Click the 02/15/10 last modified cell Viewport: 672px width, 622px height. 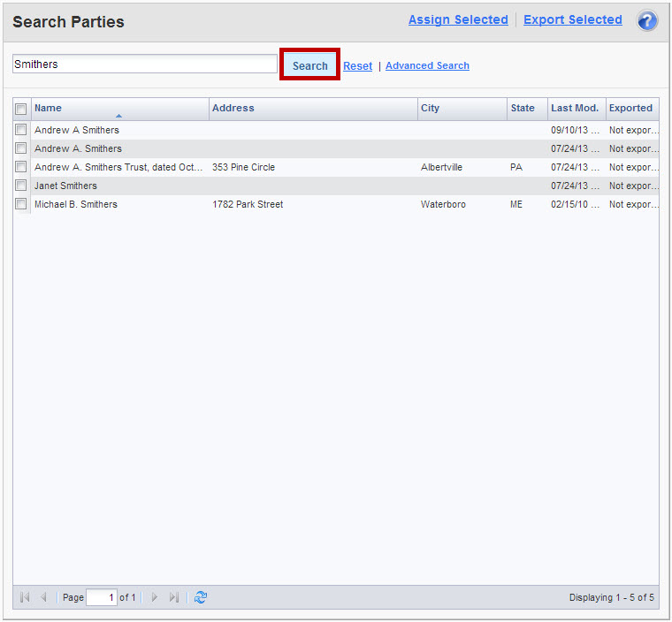pyautogui.click(x=577, y=204)
